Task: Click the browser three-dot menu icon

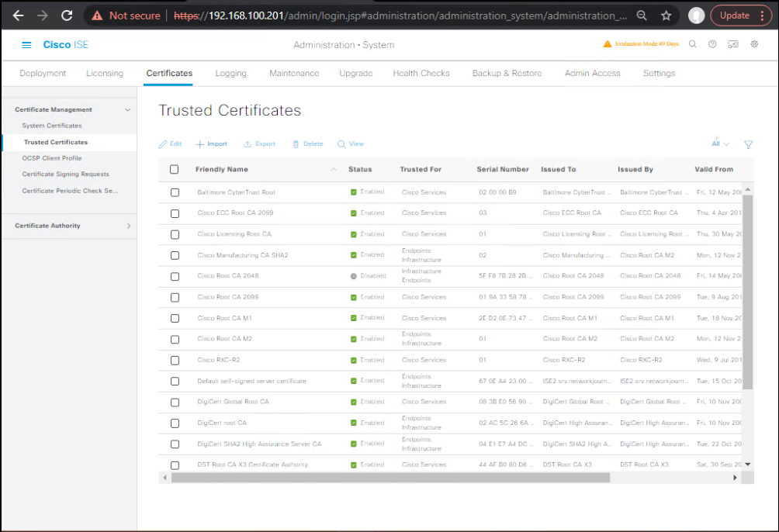Action: pyautogui.click(x=762, y=16)
